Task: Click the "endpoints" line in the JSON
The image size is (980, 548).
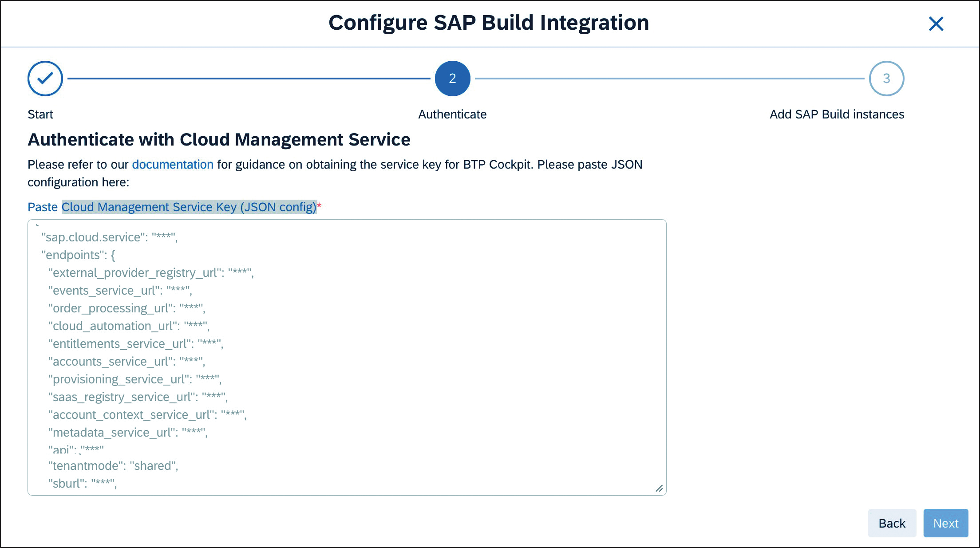Action: click(78, 255)
